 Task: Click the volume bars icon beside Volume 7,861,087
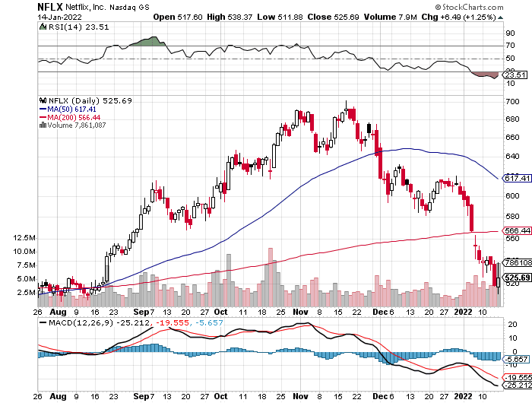[43, 125]
